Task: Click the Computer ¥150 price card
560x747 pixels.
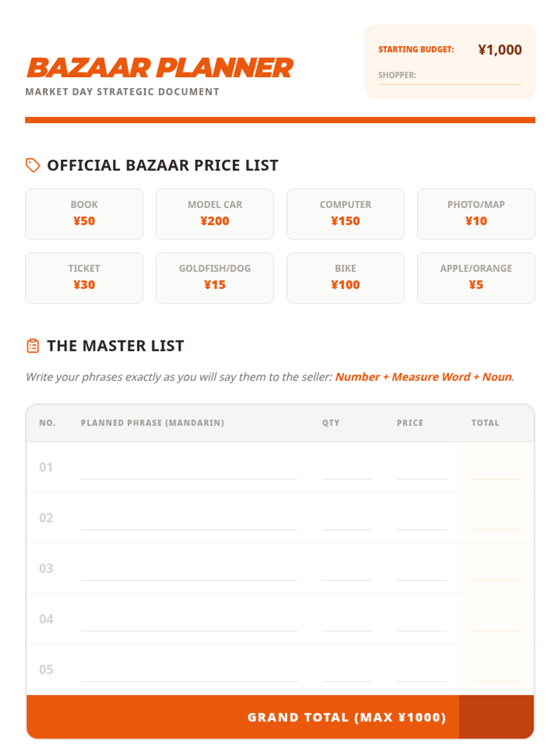Action: (345, 214)
